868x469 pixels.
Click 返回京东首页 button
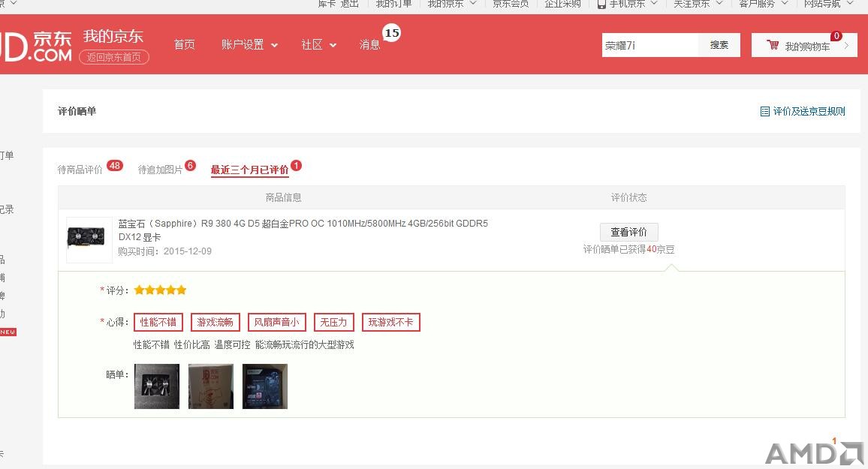[114, 57]
